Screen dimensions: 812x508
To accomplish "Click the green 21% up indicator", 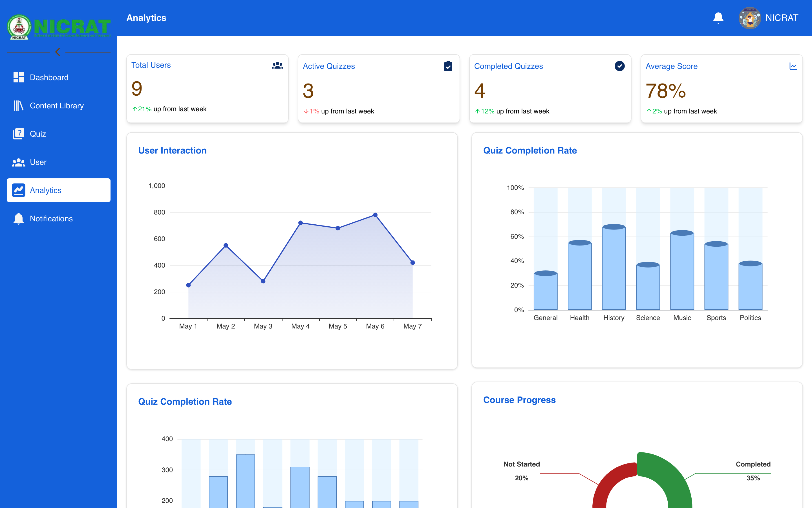I will (x=142, y=109).
